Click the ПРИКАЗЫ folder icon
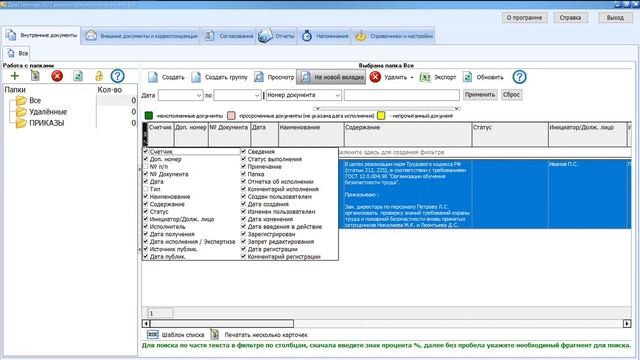The image size is (640, 360). (x=21, y=123)
